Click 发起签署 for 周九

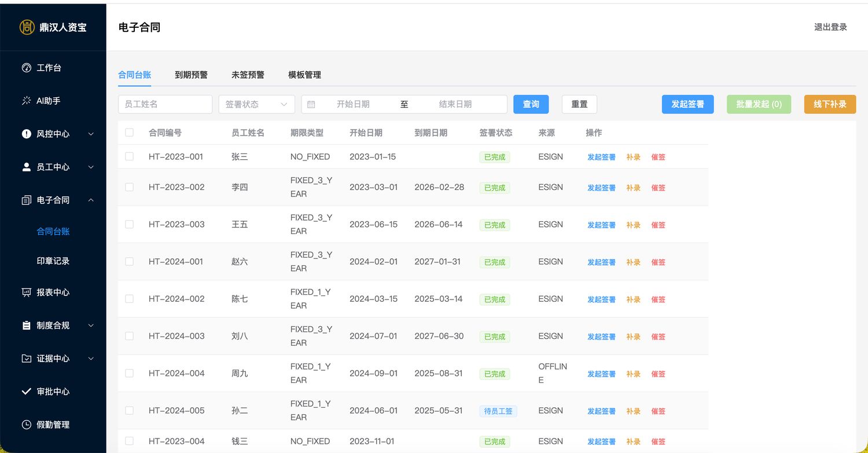601,374
